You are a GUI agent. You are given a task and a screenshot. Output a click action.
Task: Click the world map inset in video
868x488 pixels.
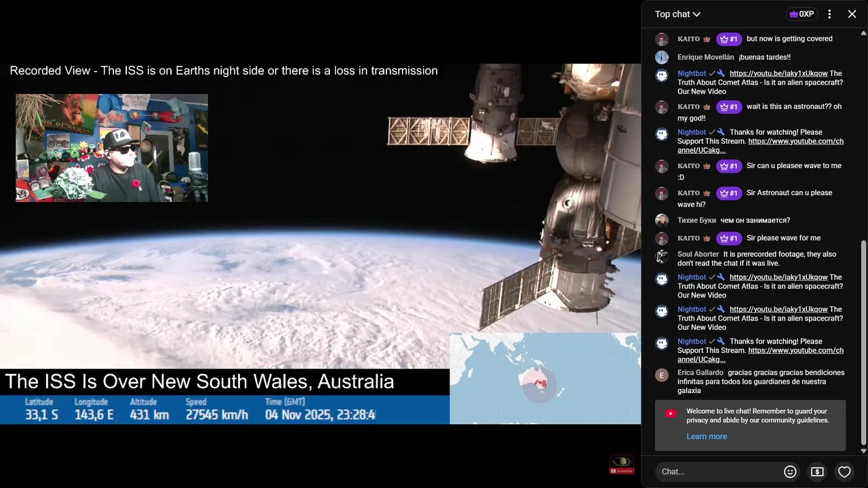click(545, 378)
